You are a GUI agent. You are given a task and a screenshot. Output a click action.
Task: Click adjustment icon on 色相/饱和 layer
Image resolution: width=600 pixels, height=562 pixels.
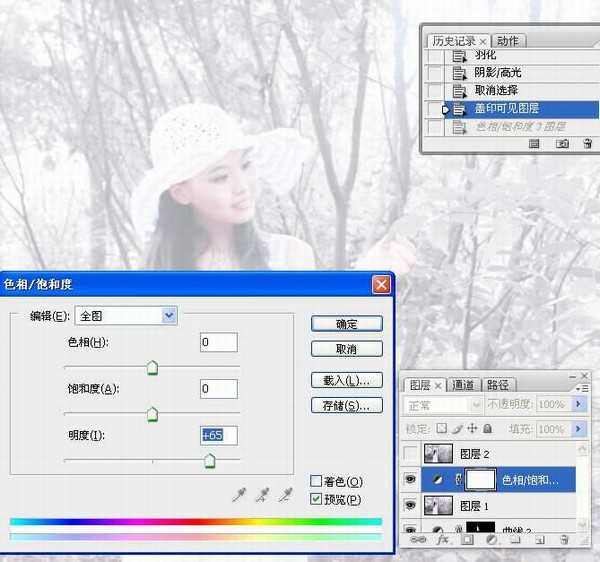click(437, 479)
